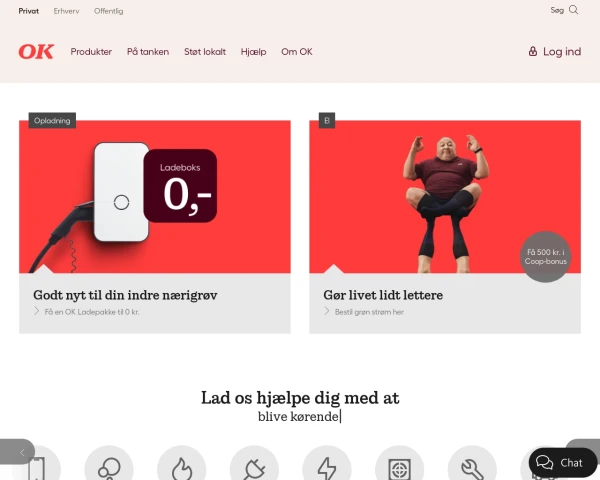Viewport: 600px width, 480px height.
Task: Open the På tanken menu
Action: (x=148, y=52)
